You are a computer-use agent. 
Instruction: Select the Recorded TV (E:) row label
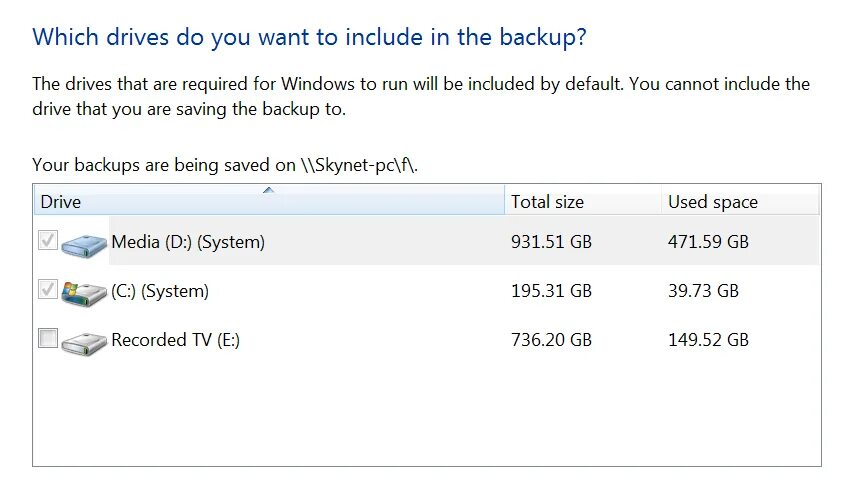pyautogui.click(x=175, y=340)
